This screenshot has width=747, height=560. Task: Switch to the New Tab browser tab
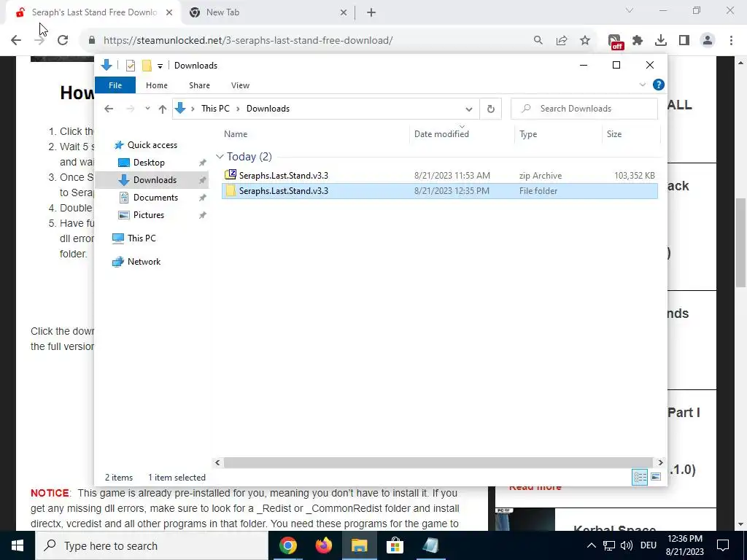[x=269, y=13]
